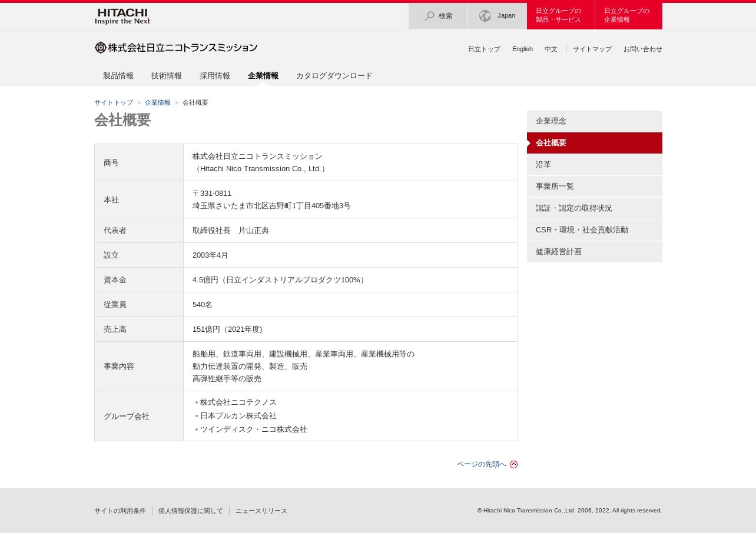Click the postal code 〒331-0811
This screenshot has height=533, width=756.
point(212,194)
